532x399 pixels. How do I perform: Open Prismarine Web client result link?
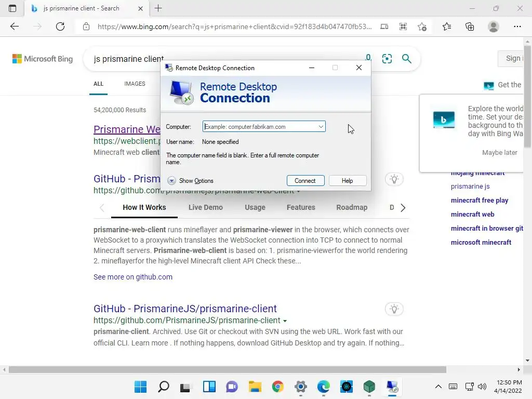point(127,129)
